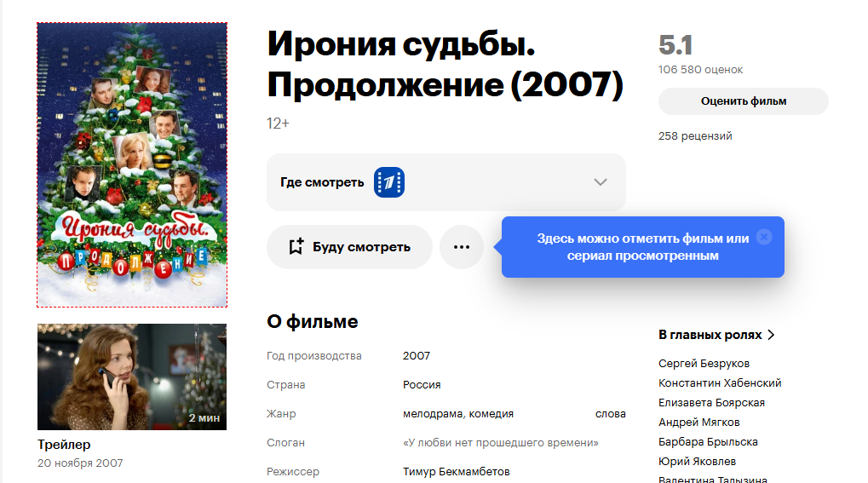Click the 2 мин trailer duration badge
868x483 pixels.
[x=204, y=417]
